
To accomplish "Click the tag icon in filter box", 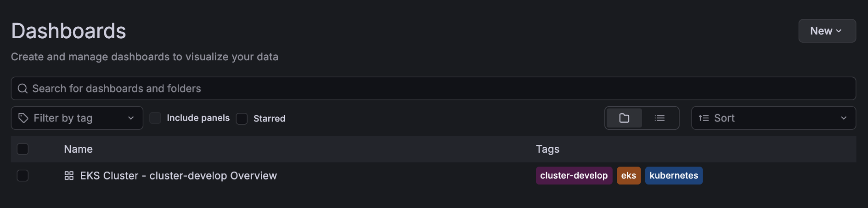I will [23, 118].
